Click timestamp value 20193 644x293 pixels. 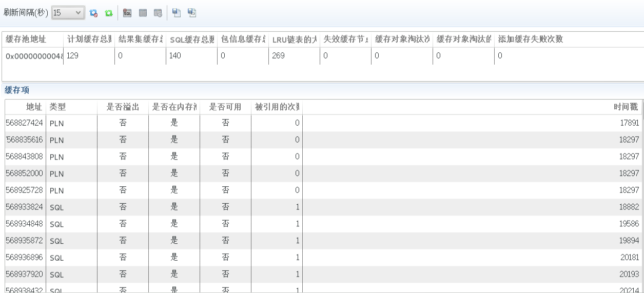pyautogui.click(x=629, y=274)
